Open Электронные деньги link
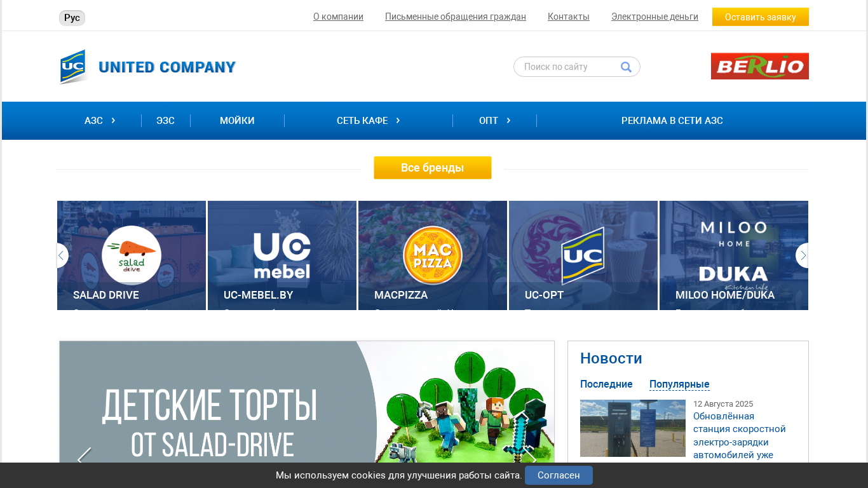868x488 pixels. [654, 17]
